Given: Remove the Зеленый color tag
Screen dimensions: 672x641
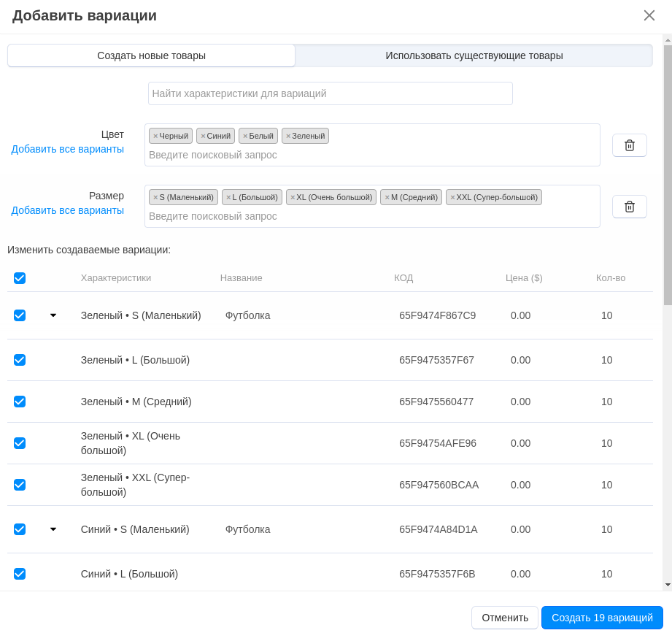Looking at the screenshot, I should tap(288, 136).
